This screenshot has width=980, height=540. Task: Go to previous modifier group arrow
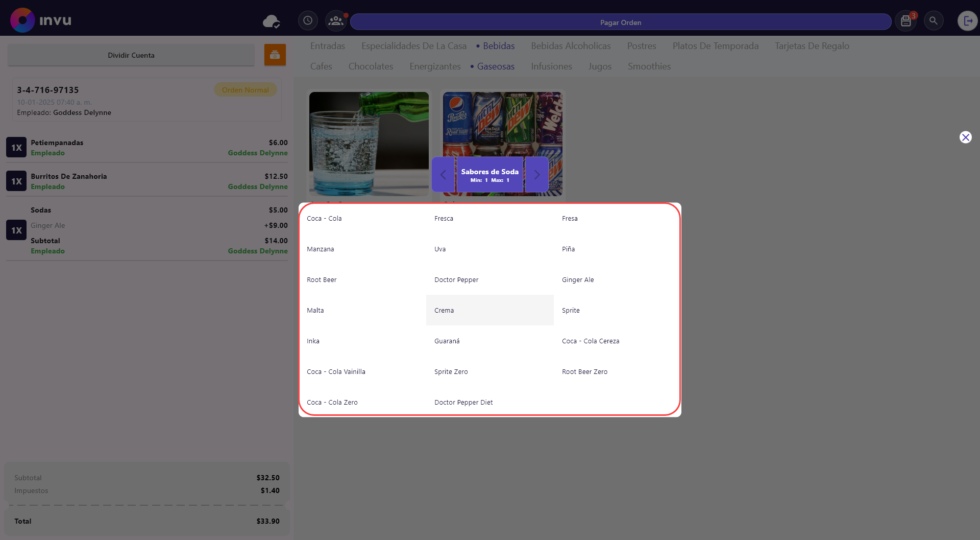pyautogui.click(x=443, y=175)
